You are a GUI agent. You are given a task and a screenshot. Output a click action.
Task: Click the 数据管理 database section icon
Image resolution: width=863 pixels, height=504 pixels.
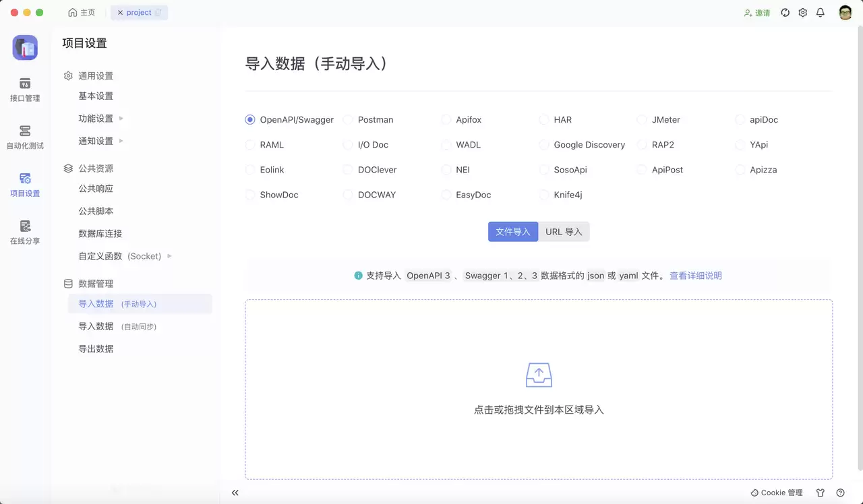pyautogui.click(x=68, y=284)
